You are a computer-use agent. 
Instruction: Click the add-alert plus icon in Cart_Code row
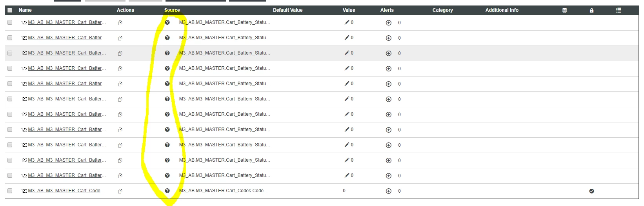click(x=388, y=191)
